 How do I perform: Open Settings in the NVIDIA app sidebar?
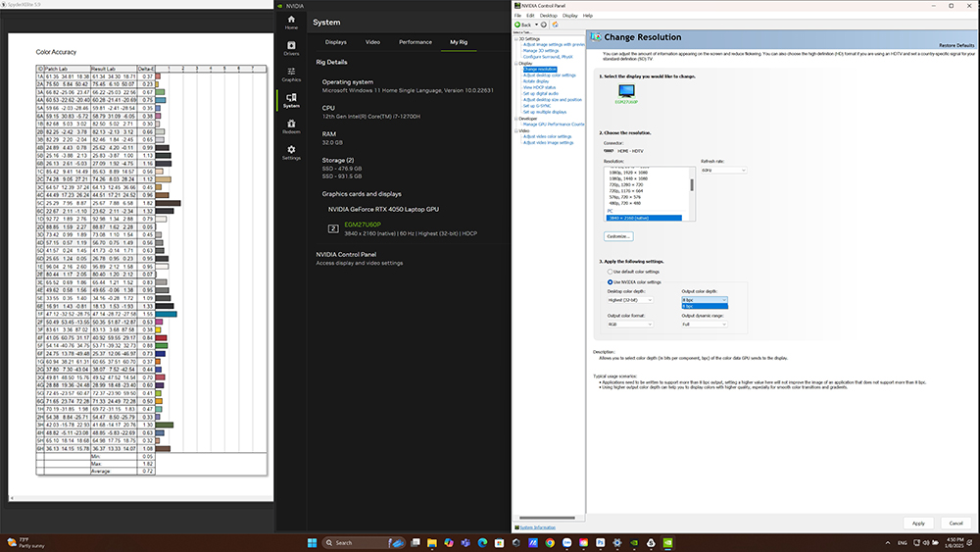pos(291,153)
